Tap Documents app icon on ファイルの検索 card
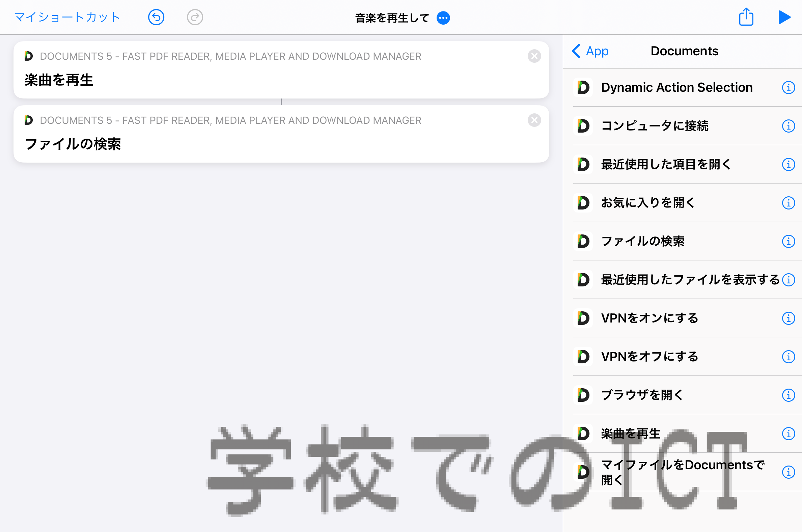The width and height of the screenshot is (802, 532). 28,120
